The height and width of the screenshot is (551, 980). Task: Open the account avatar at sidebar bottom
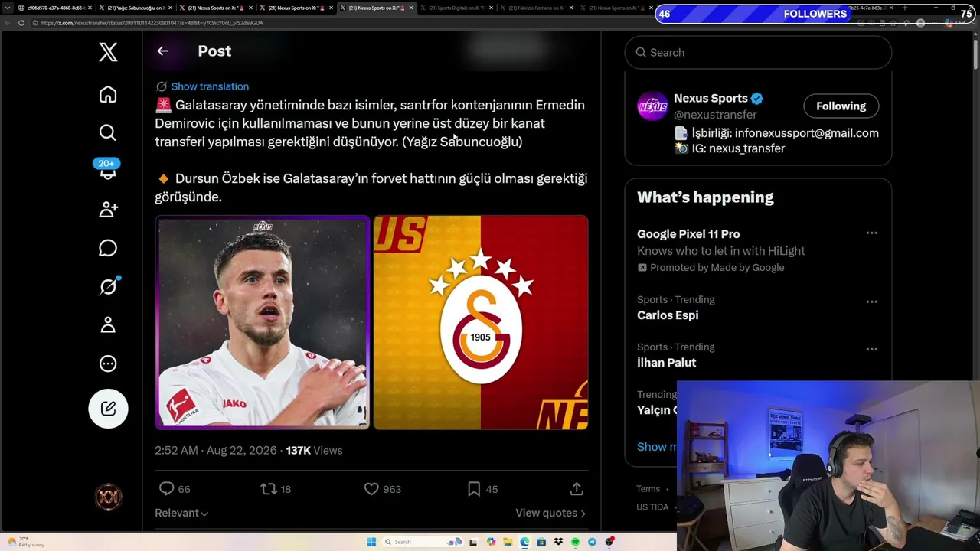108,497
